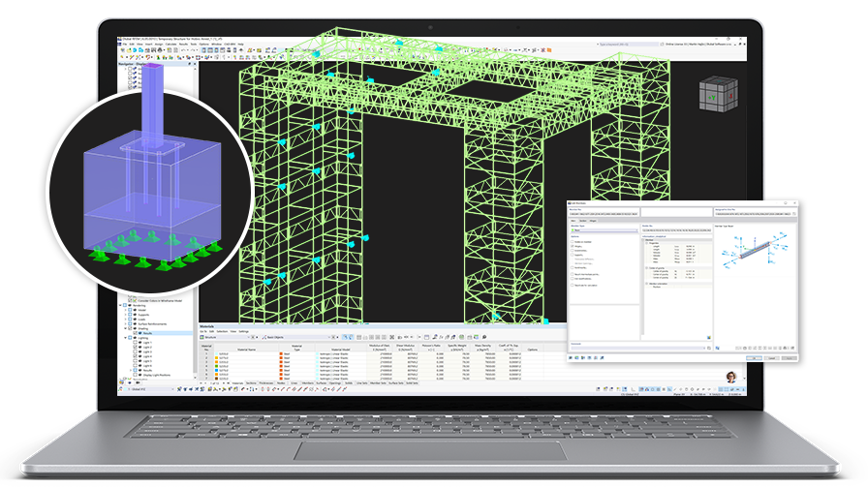Open the File menu
This screenshot has width=868, height=488.
pyautogui.click(x=125, y=45)
